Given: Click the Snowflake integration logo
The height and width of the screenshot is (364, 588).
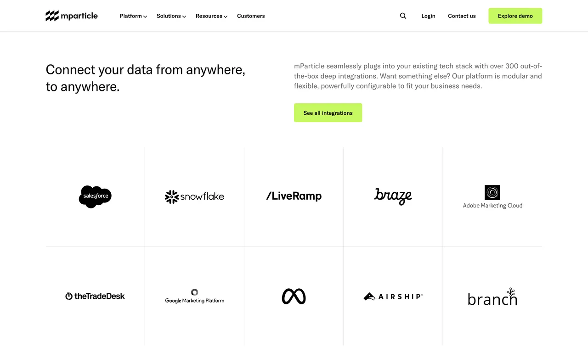Looking at the screenshot, I should pos(194,196).
